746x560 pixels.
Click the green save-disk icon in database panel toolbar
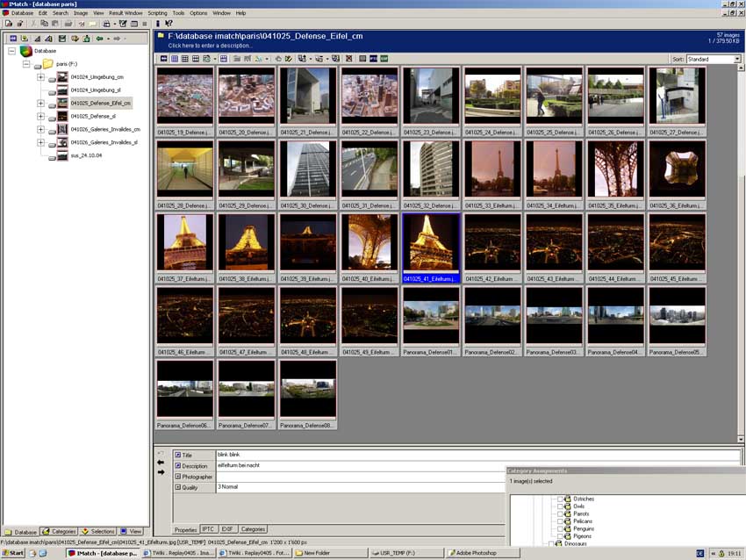(x=61, y=39)
